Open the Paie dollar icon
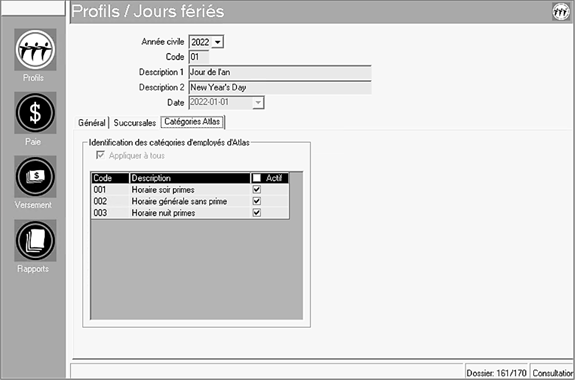 point(35,113)
